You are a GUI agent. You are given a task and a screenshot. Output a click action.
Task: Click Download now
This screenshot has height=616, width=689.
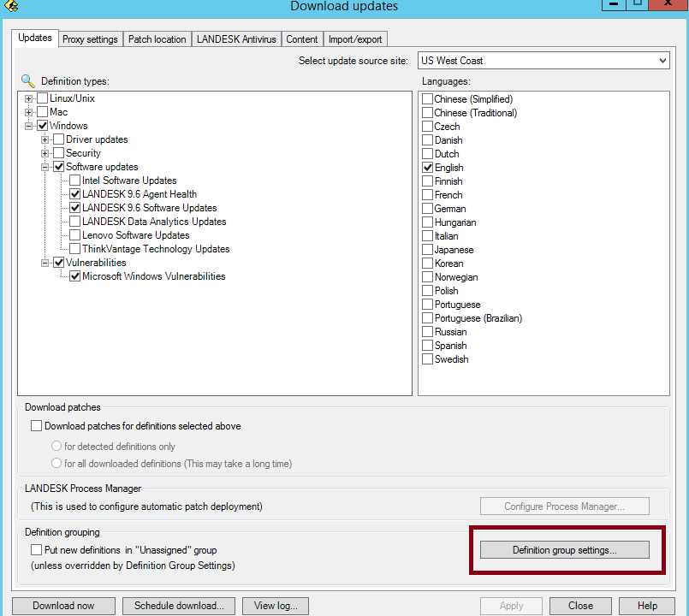click(x=62, y=605)
